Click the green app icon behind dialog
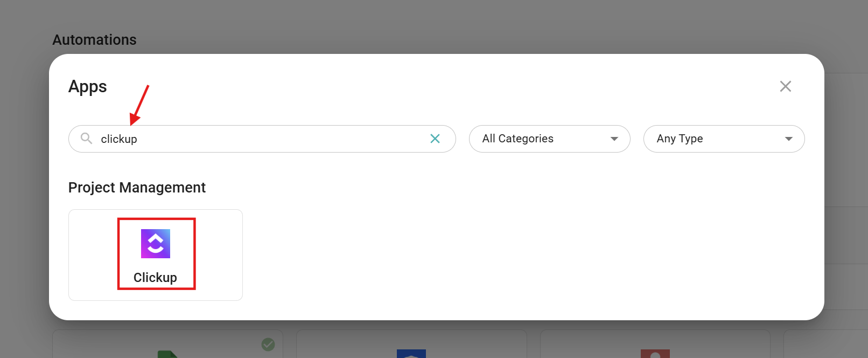868x358 pixels. (168, 354)
